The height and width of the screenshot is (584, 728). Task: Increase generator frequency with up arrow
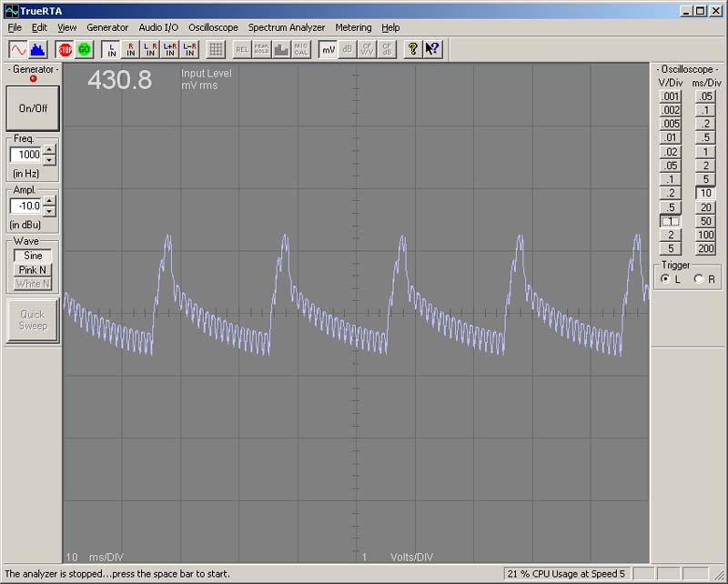click(49, 149)
